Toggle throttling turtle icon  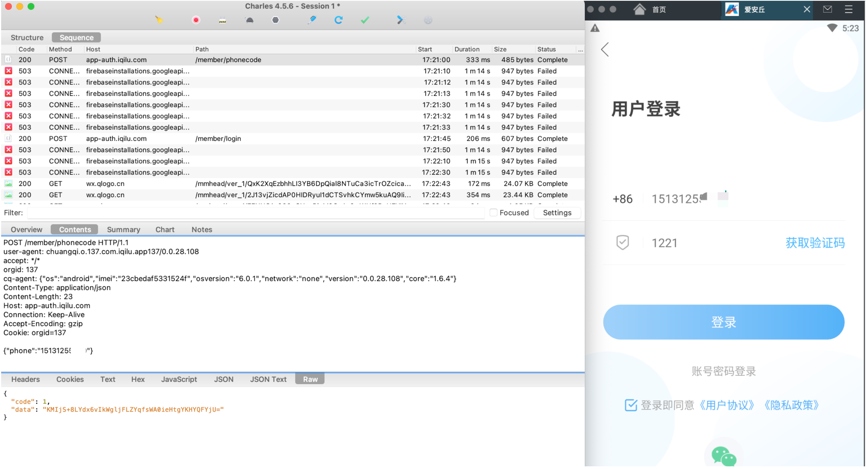249,20
